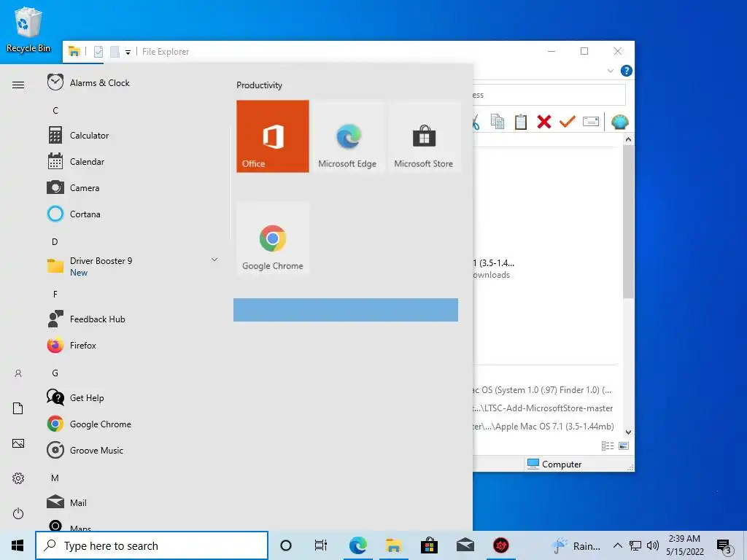
Task: Open the notification center icon
Action: click(x=724, y=546)
